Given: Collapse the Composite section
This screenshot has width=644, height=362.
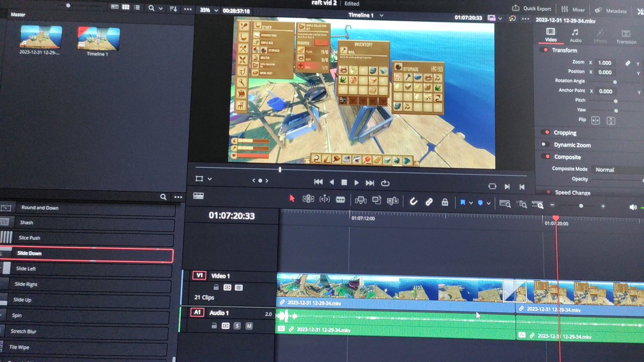Looking at the screenshot, I should tap(567, 157).
